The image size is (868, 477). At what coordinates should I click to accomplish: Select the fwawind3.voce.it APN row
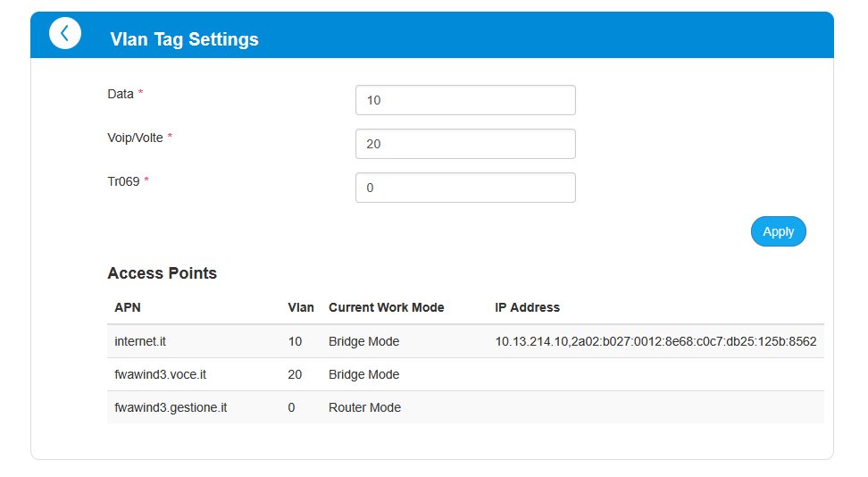pyautogui.click(x=161, y=374)
